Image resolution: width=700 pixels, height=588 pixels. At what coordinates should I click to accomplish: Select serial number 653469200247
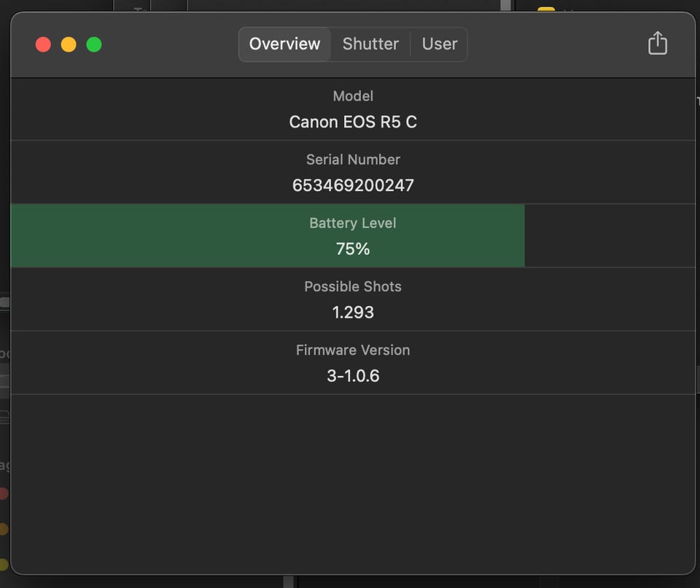coord(353,185)
